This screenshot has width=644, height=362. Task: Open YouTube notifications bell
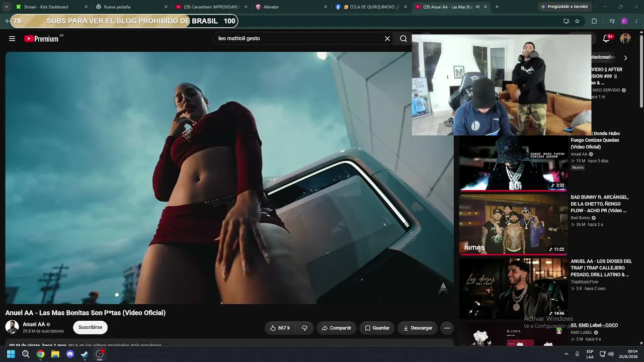coord(607,39)
